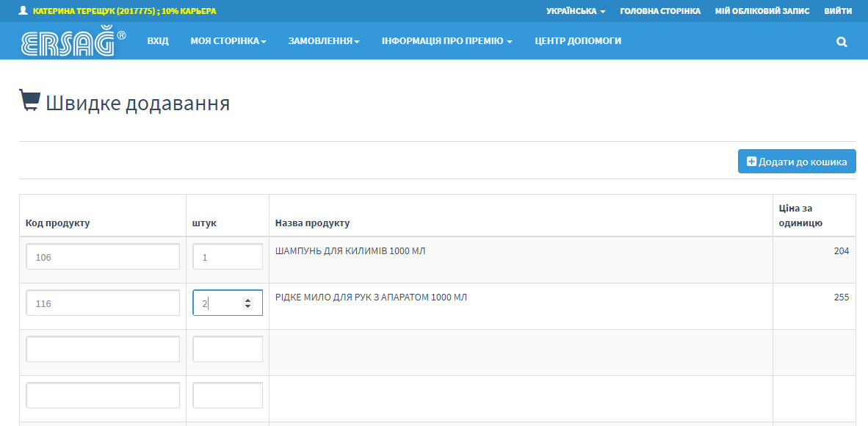
Task: Expand the Замовлення menu
Action: (323, 41)
